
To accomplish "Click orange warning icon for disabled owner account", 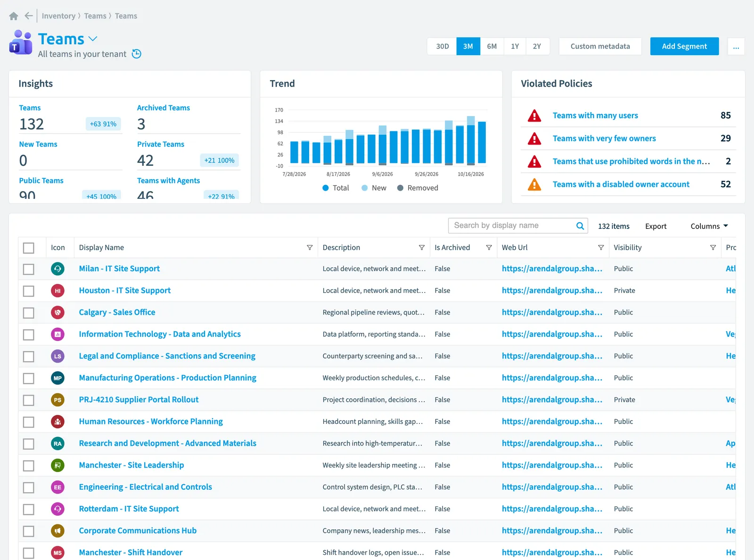I will [534, 184].
